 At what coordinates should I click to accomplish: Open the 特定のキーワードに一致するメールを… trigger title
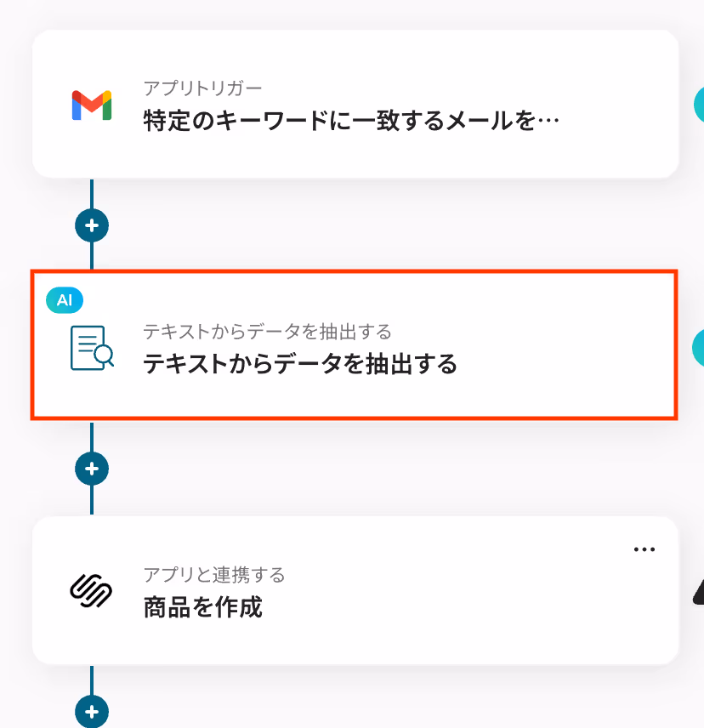[x=351, y=121]
